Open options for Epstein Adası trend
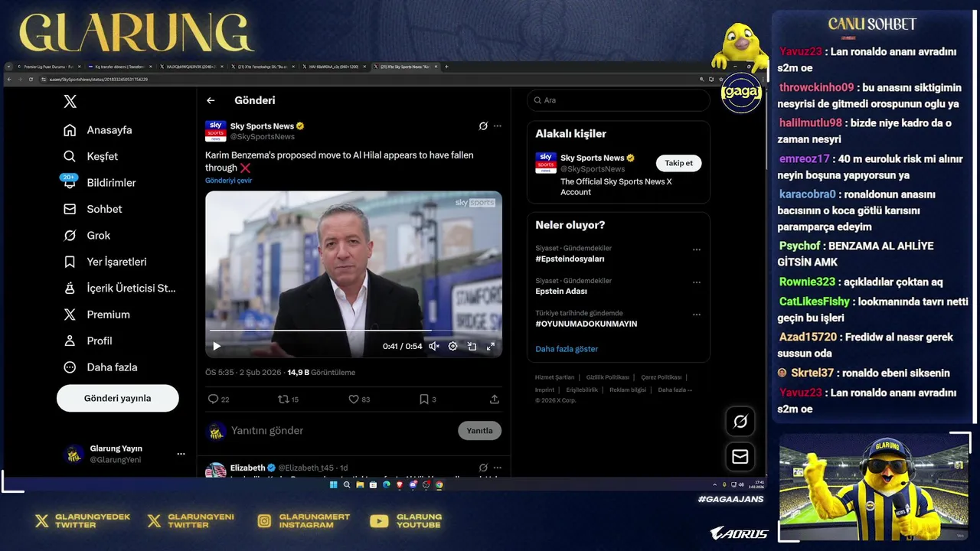Viewport: 980px width, 551px height. 696,282
